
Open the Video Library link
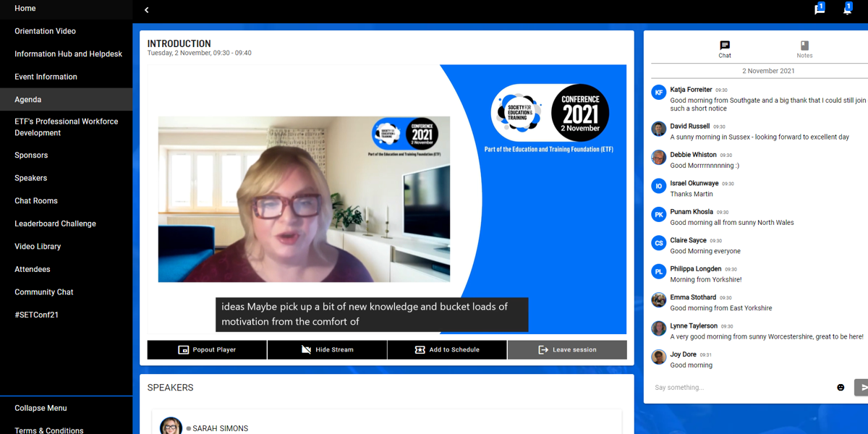click(38, 247)
